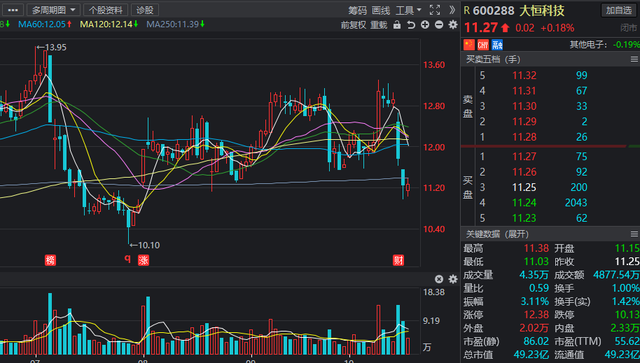Click buy level 2 price 11.26
Screen dimensions: 640x363
pos(524,172)
